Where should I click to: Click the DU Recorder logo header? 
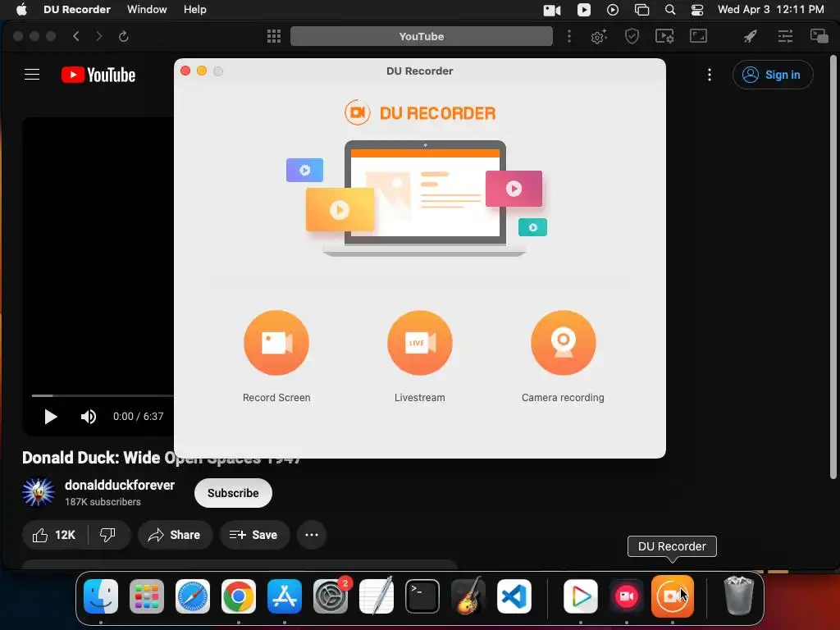pos(420,113)
